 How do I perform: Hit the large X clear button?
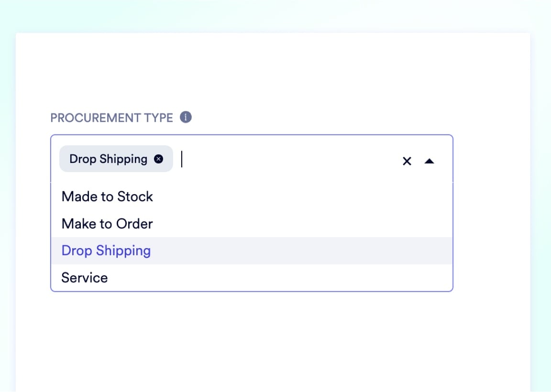[407, 161]
